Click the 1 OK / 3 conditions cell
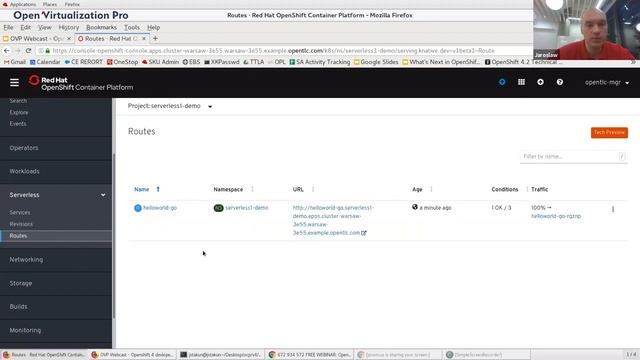Image resolution: width=640 pixels, height=360 pixels. click(x=501, y=208)
